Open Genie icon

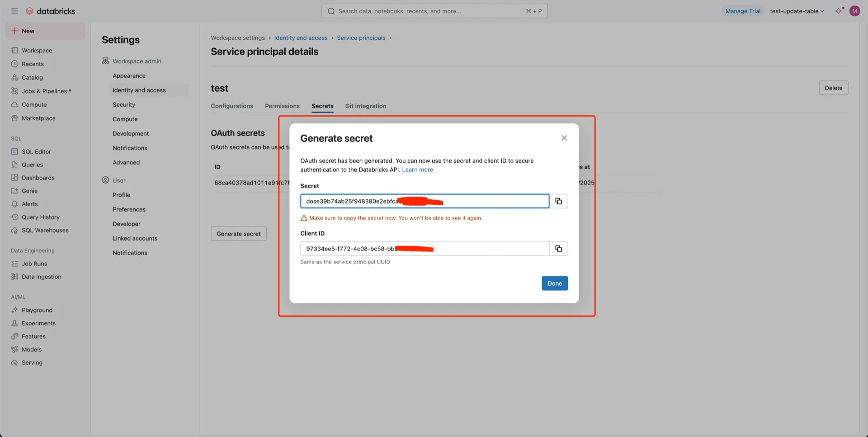[x=14, y=191]
